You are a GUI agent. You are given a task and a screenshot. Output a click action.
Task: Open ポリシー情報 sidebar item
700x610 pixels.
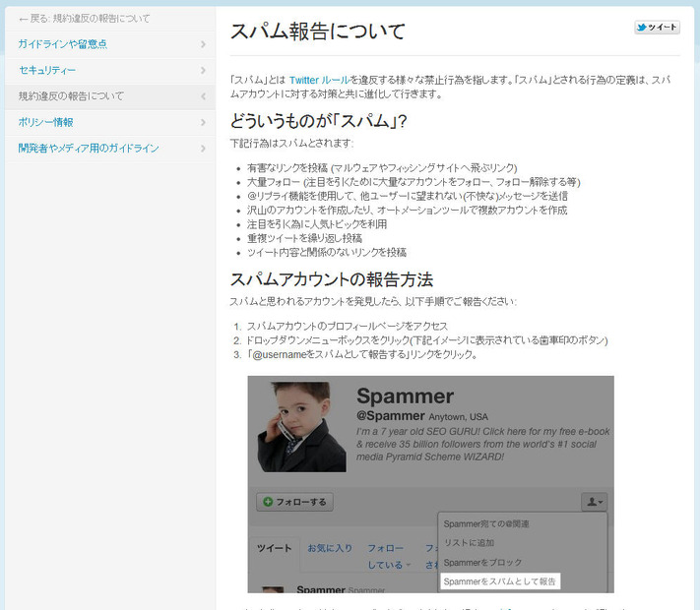pos(110,122)
